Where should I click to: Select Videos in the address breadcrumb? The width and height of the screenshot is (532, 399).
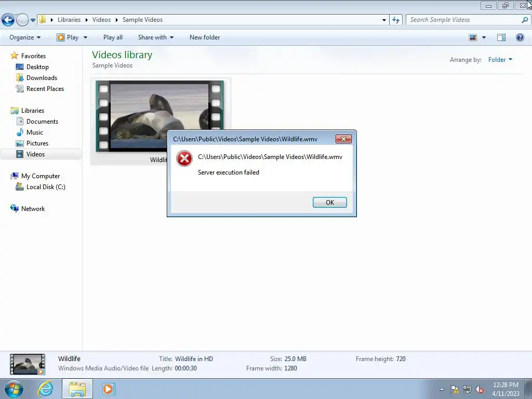coord(101,20)
